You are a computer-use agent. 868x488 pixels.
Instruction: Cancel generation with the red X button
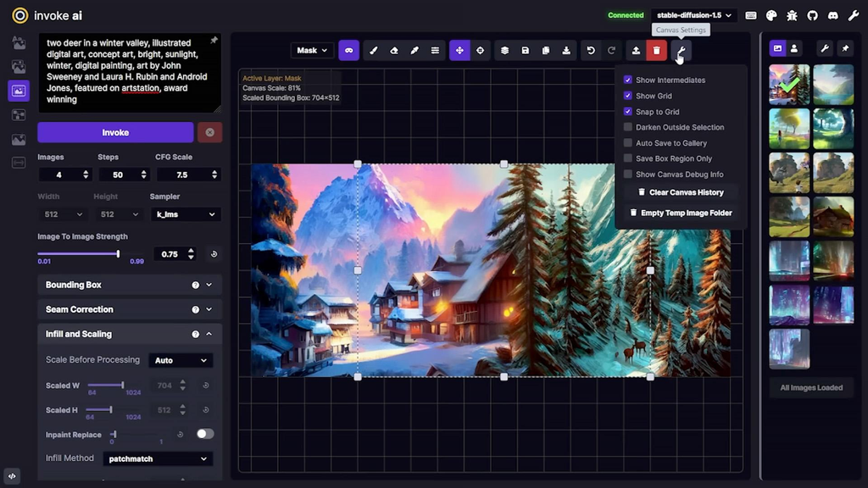(210, 133)
